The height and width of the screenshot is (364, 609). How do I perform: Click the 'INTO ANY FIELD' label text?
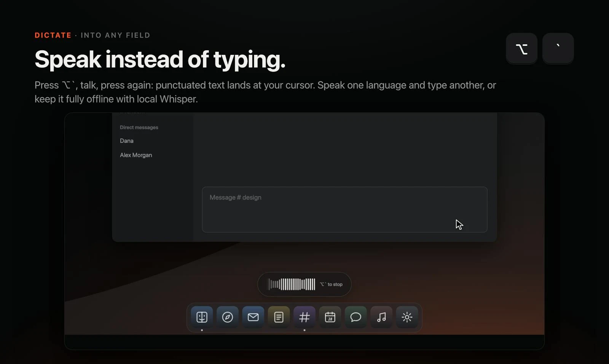click(115, 35)
